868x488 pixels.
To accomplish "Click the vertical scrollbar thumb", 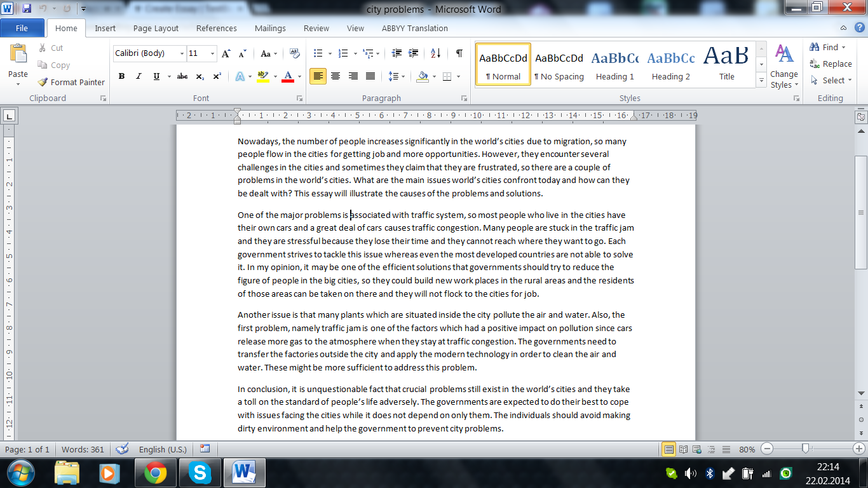I will point(861,213).
